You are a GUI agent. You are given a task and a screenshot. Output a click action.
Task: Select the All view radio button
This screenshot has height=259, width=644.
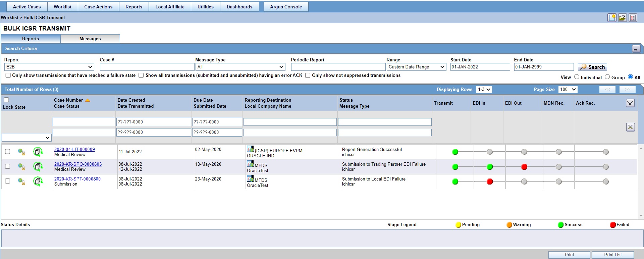[630, 77]
